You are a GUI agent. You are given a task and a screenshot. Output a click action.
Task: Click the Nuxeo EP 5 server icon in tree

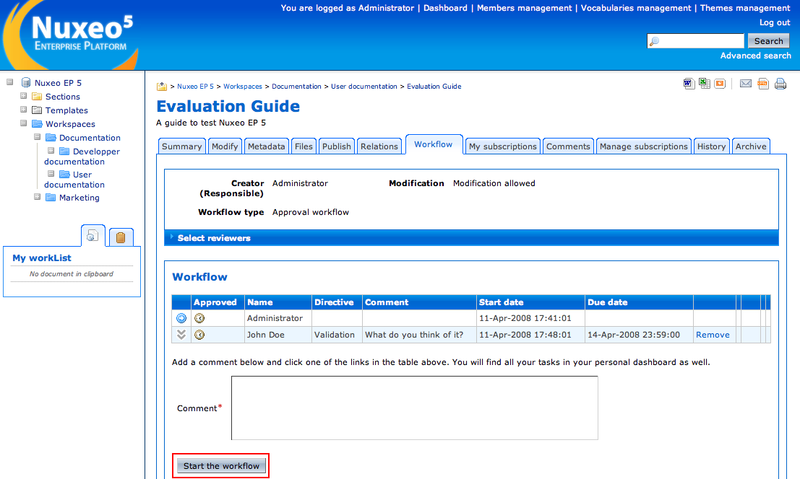(26, 82)
